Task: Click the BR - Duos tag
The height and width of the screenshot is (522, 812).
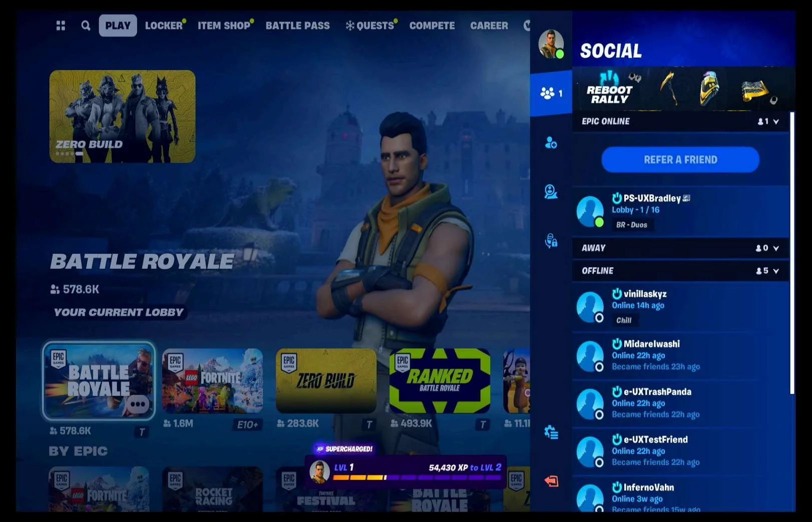Action: click(x=632, y=225)
